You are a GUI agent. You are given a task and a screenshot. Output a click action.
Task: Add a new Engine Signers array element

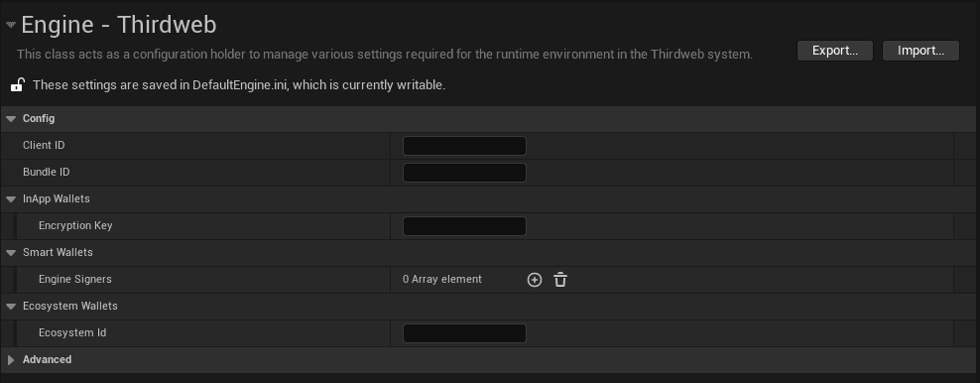click(x=535, y=280)
